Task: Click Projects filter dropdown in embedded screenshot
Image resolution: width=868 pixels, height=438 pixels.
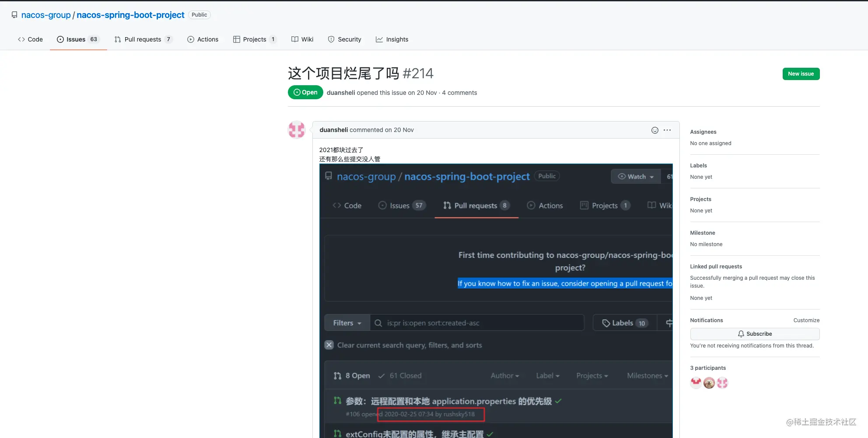Action: [x=592, y=375]
